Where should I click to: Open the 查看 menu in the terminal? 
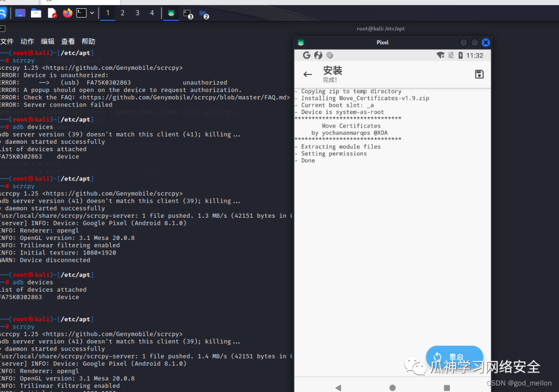(x=68, y=41)
